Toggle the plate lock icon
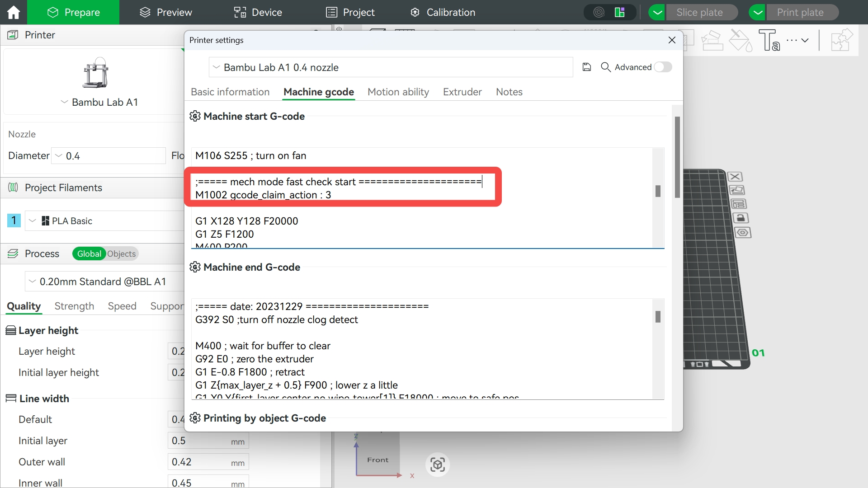The image size is (868, 488). 741,218
